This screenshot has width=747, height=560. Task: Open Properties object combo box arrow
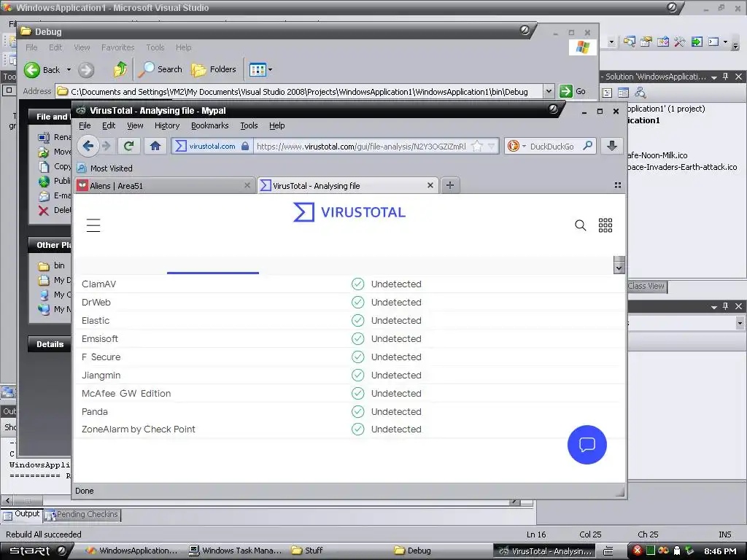tap(740, 323)
